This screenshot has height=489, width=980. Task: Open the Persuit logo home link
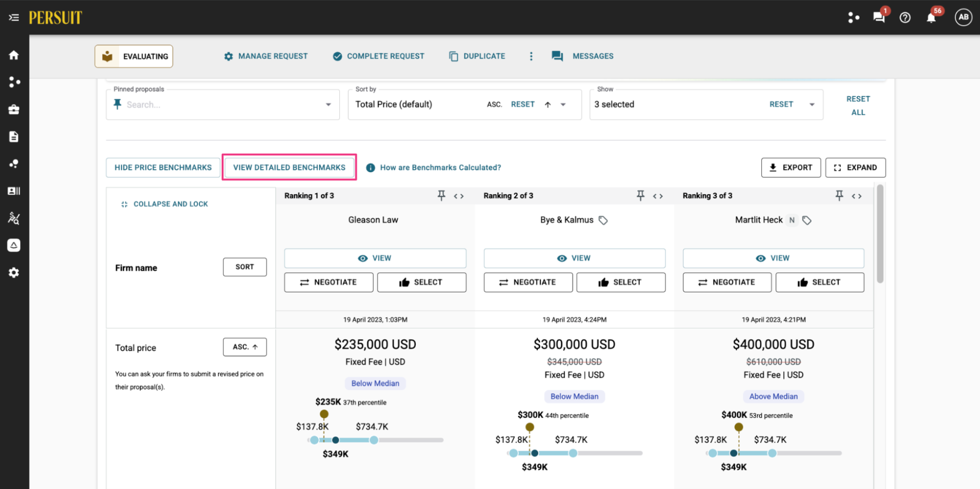coord(56,18)
